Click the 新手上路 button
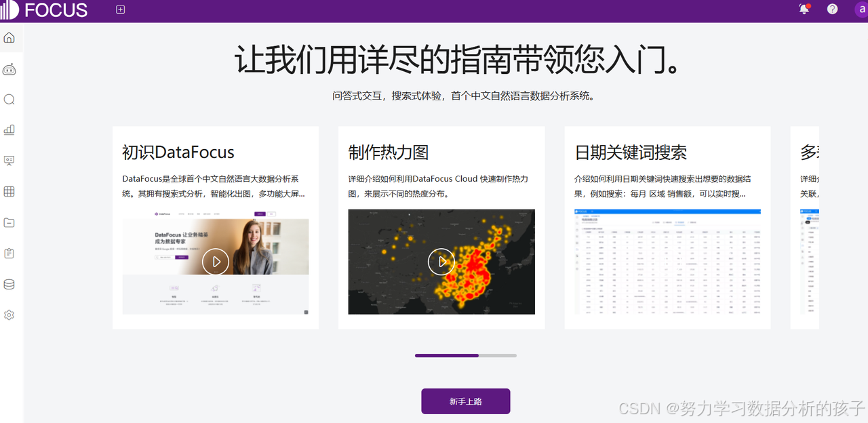868x423 pixels. (466, 401)
